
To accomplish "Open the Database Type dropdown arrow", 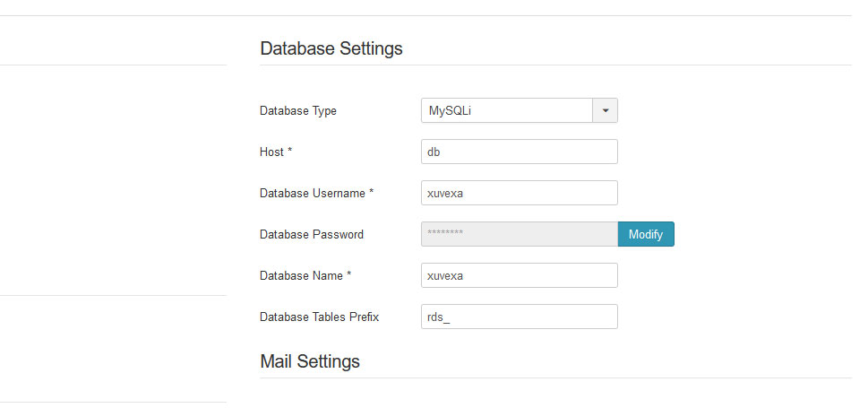I will point(605,110).
